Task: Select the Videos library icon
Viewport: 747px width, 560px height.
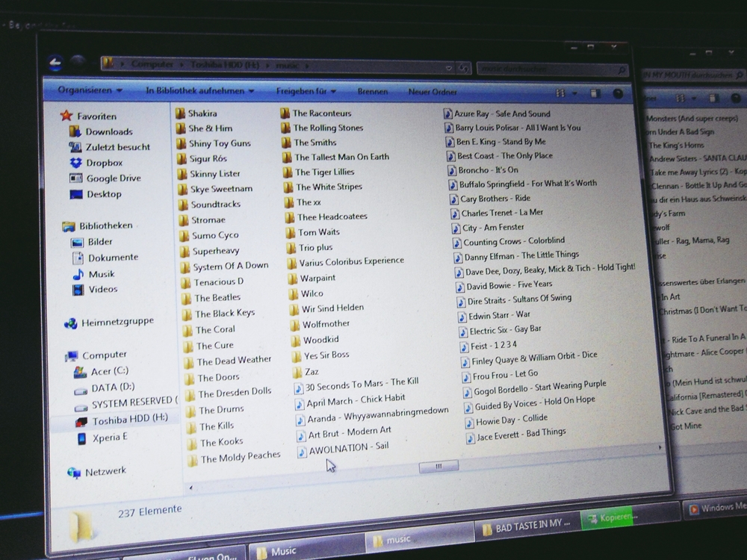Action: click(x=78, y=290)
